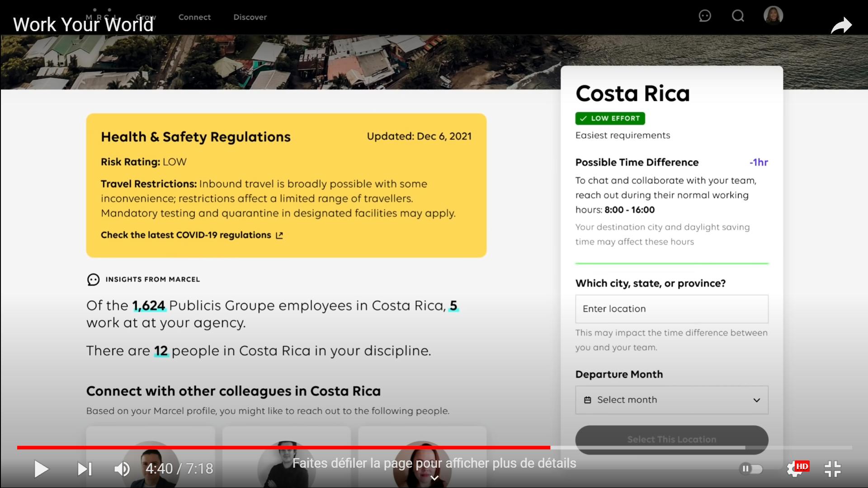The height and width of the screenshot is (488, 868).
Task: Open video settings gear
Action: pyautogui.click(x=794, y=469)
